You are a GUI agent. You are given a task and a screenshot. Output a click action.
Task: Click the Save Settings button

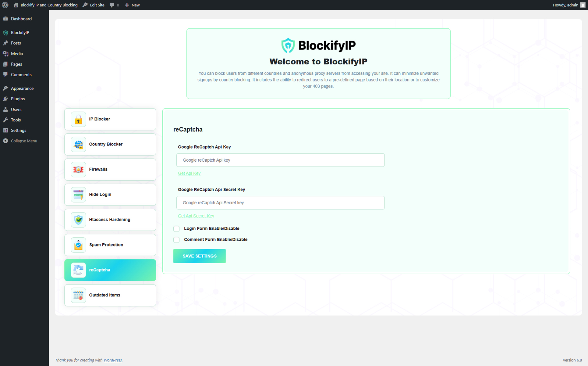point(200,256)
